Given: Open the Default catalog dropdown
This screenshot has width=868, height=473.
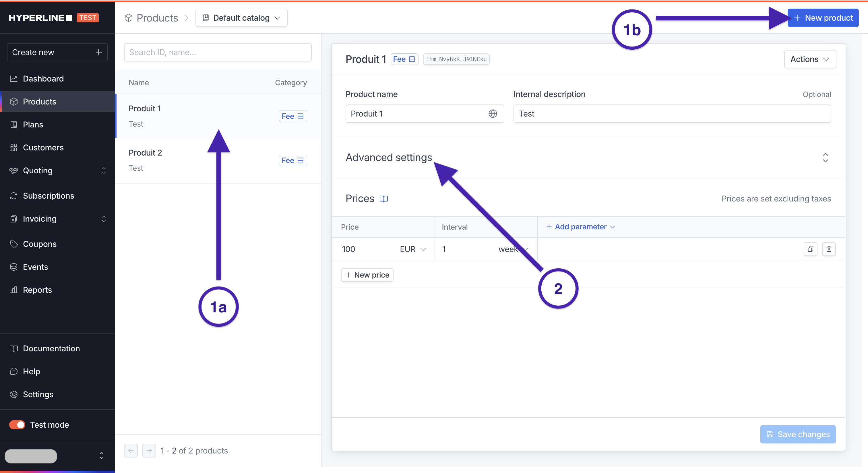Looking at the screenshot, I should [x=241, y=18].
